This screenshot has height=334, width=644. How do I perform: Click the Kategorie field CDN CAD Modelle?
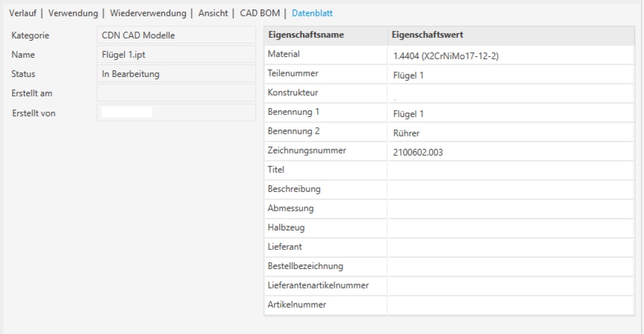[x=176, y=35]
